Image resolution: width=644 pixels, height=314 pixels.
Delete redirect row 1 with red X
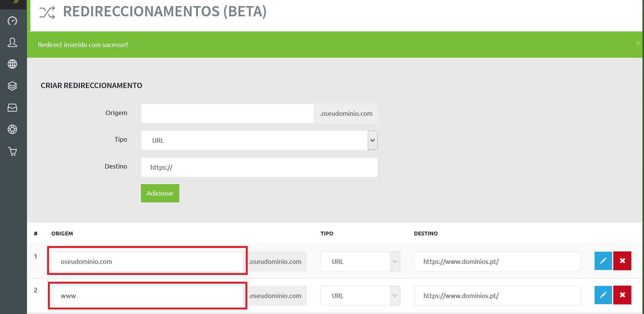coord(622,261)
